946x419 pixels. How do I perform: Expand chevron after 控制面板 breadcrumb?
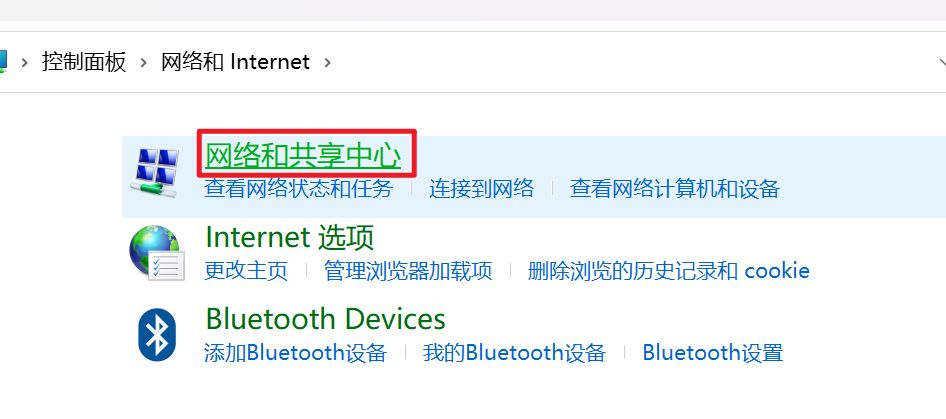point(144,62)
